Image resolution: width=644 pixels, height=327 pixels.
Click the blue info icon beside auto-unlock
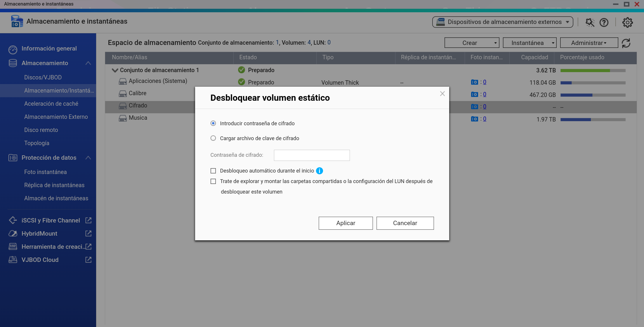tap(320, 171)
